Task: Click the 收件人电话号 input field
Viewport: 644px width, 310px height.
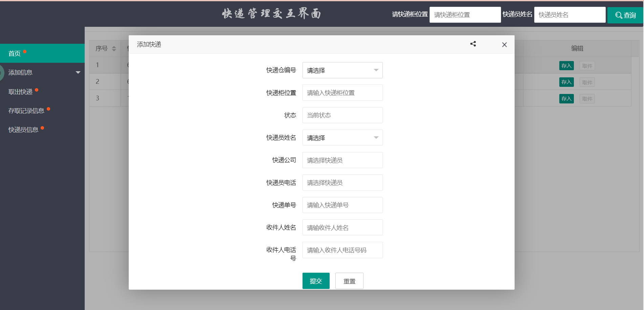Action: (342, 250)
